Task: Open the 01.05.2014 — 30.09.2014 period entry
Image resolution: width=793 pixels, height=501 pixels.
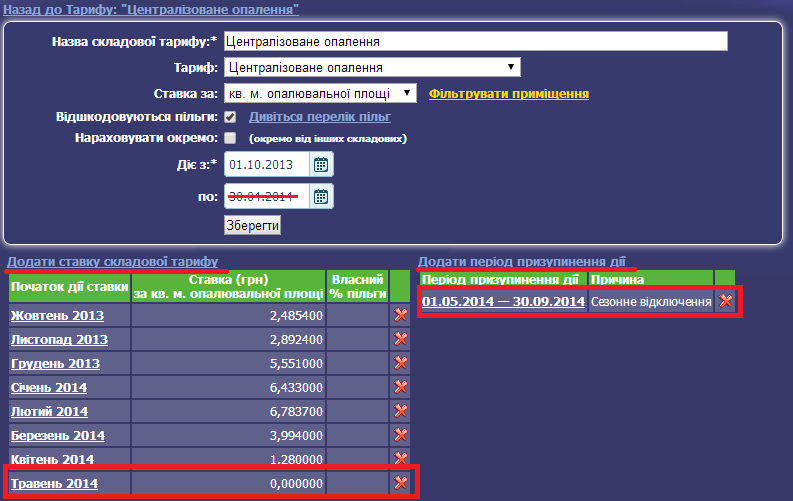Action: 503,301
